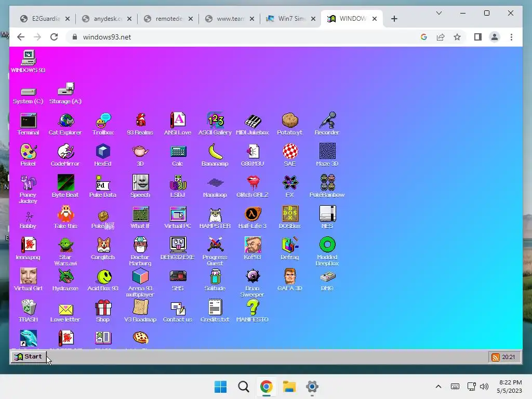Open the System (C:) drive

(x=28, y=95)
